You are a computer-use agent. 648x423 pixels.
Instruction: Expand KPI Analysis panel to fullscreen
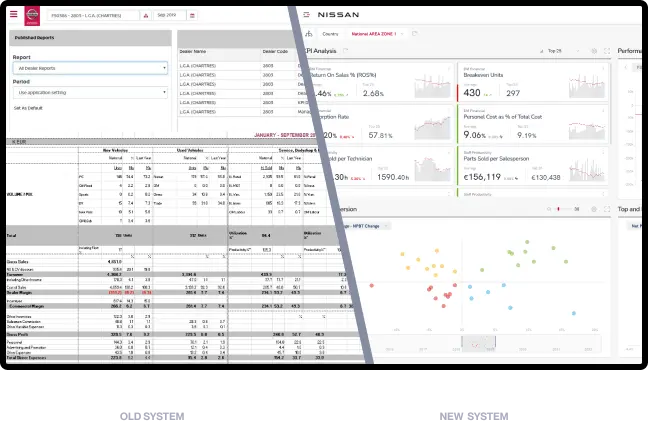click(x=607, y=51)
